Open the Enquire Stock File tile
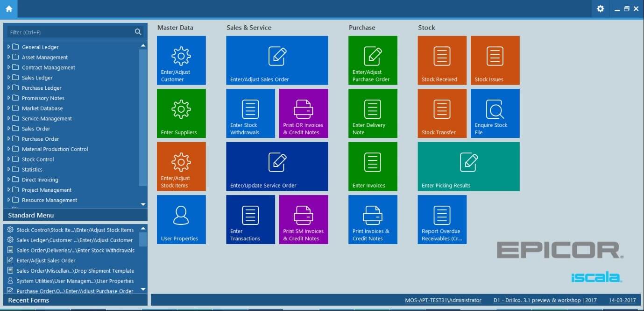Viewport: 644px width, 311px height. coord(495,113)
